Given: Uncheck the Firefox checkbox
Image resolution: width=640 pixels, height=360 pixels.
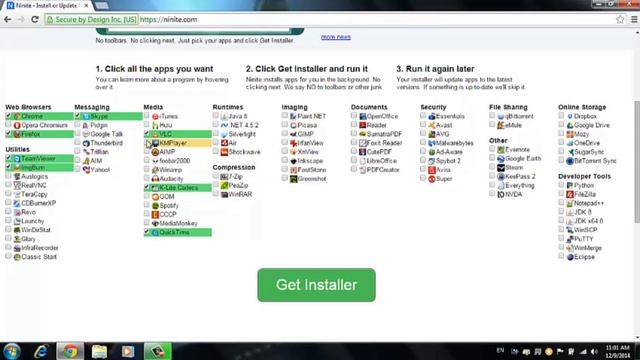Looking at the screenshot, I should click(8, 133).
